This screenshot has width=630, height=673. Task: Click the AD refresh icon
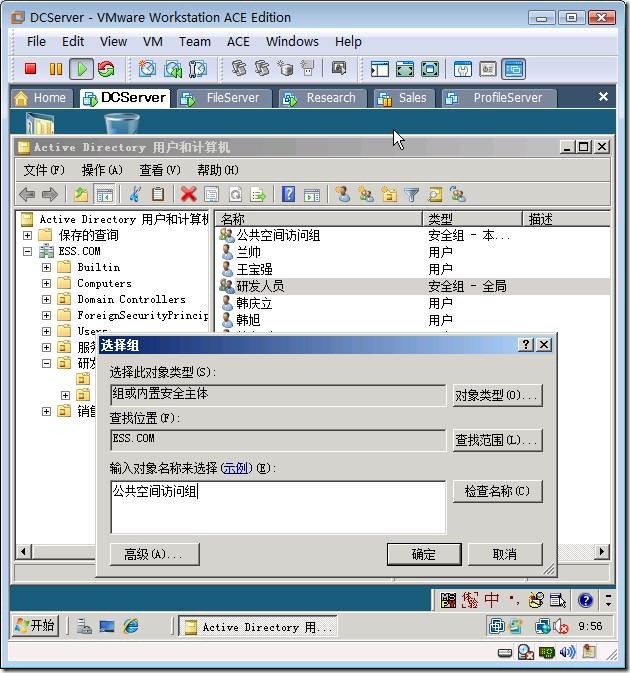click(235, 194)
